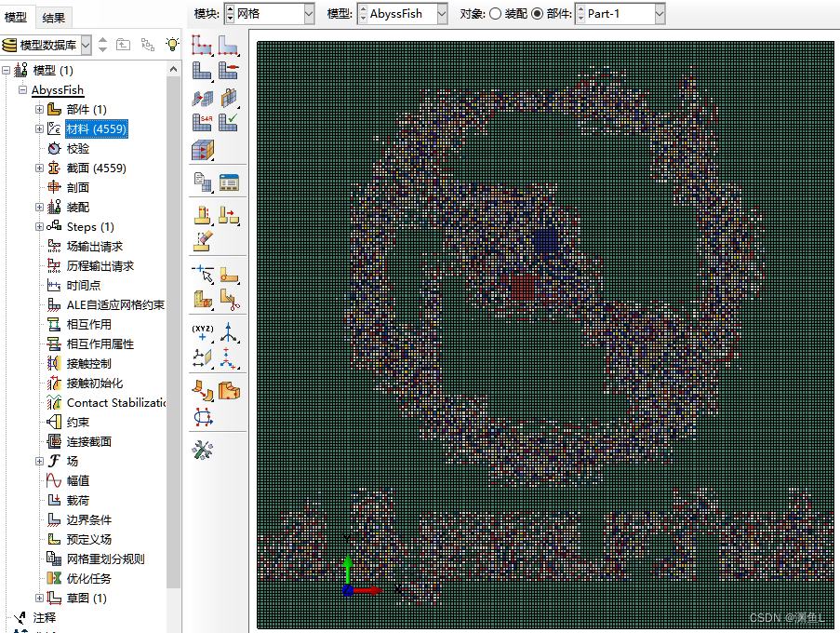The height and width of the screenshot is (633, 840).
Task: Expand the 材料 (4559) tree node
Action: [x=39, y=128]
